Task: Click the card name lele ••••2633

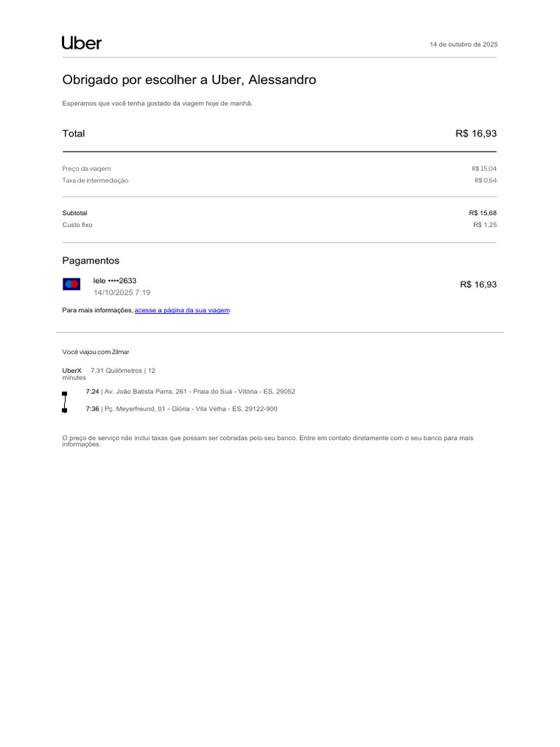Action: click(x=114, y=281)
